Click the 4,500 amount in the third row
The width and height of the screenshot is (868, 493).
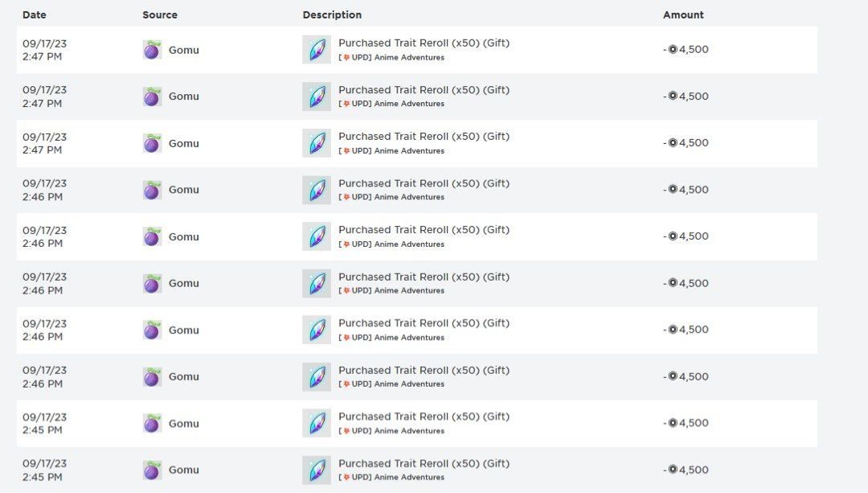coord(694,143)
